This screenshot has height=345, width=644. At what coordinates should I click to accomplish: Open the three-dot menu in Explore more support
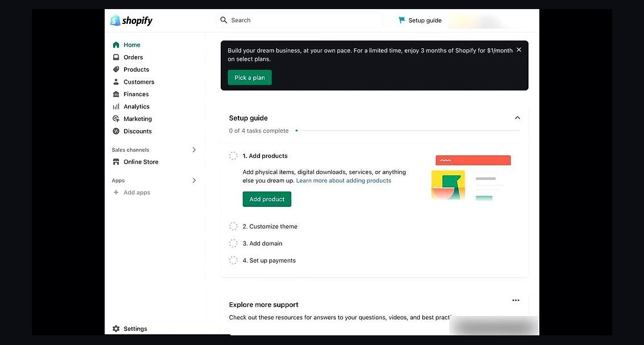tap(516, 300)
